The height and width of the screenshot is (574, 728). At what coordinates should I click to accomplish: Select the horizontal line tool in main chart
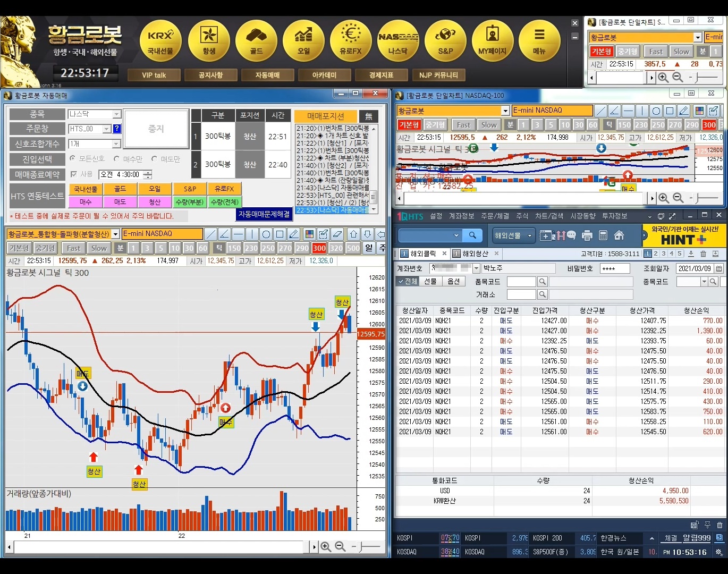pos(238,234)
